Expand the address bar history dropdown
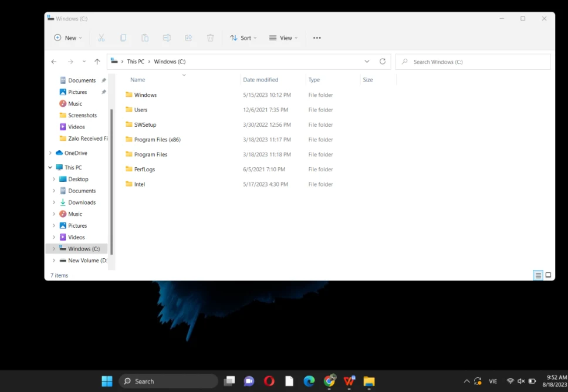Image resolution: width=568 pixels, height=392 pixels. click(367, 61)
